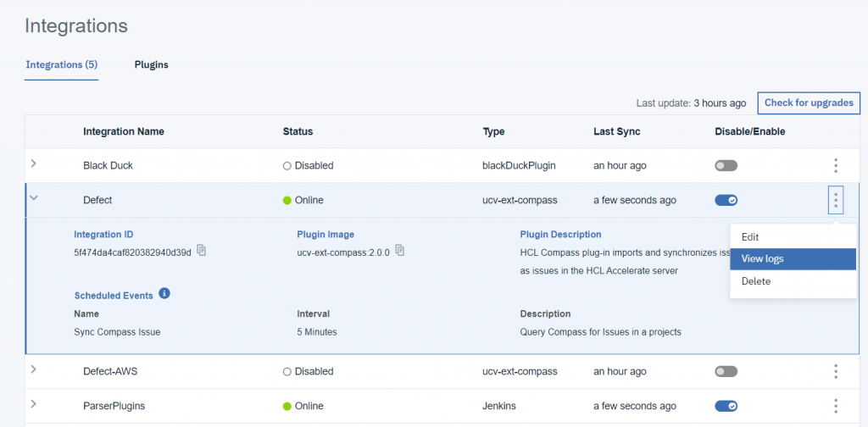
Task: Open Defect row three-dot menu
Action: coord(836,201)
